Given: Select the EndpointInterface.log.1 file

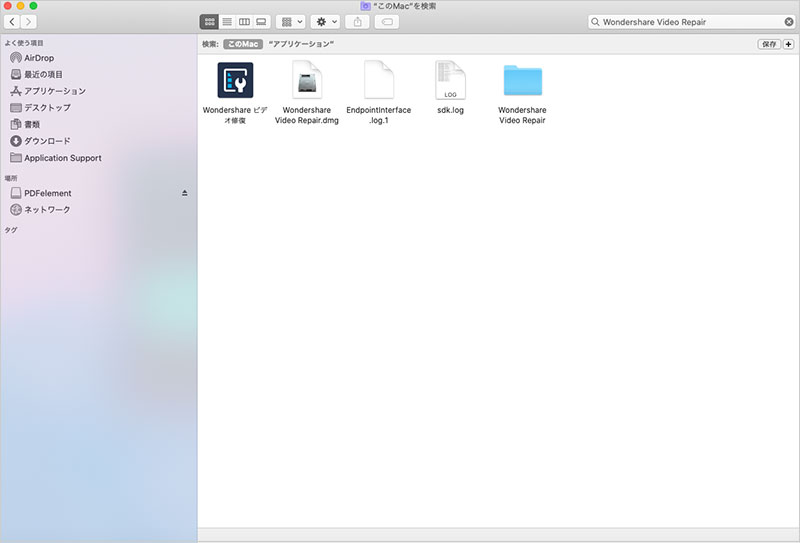Looking at the screenshot, I should (x=378, y=81).
